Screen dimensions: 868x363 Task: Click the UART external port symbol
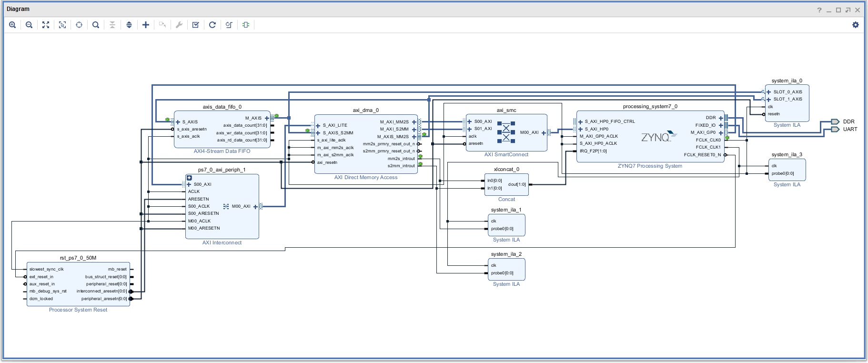(x=835, y=129)
